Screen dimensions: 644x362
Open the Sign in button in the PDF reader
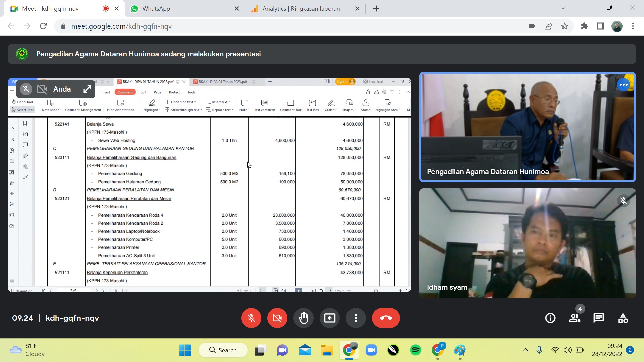click(x=345, y=81)
